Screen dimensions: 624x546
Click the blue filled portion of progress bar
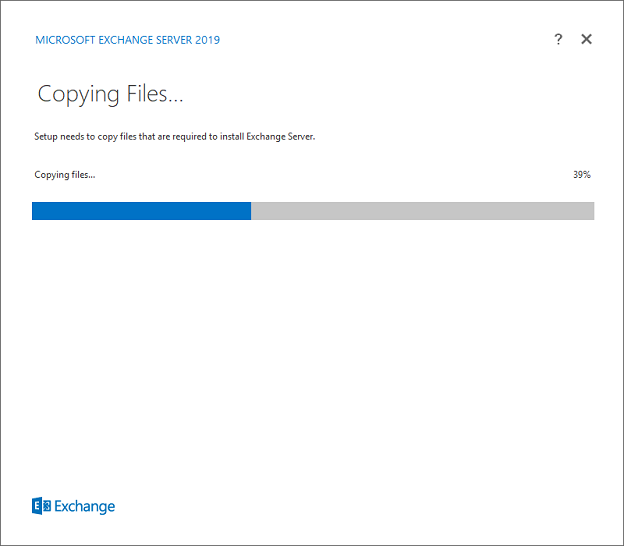(141, 210)
